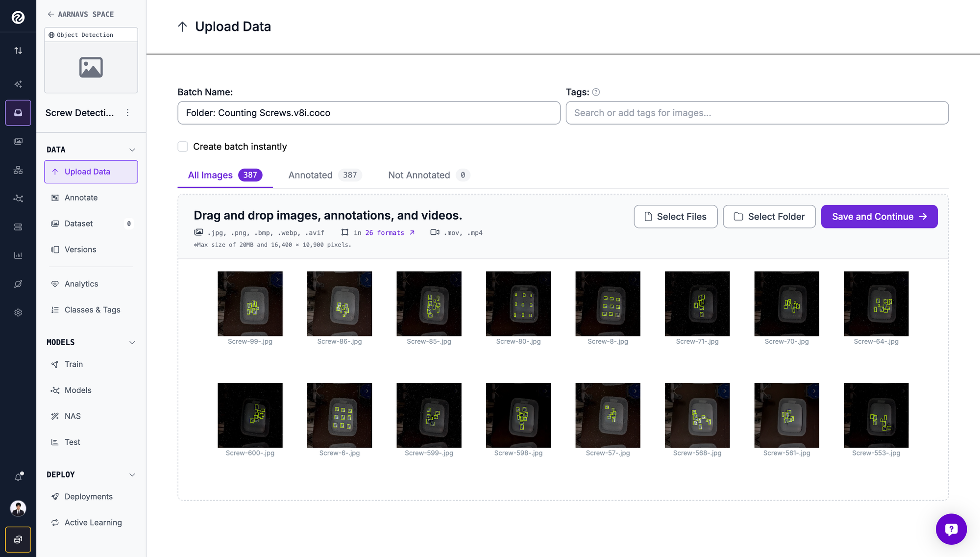
Task: Click the hierarchy diagram icon in the left rail
Action: pyautogui.click(x=18, y=170)
